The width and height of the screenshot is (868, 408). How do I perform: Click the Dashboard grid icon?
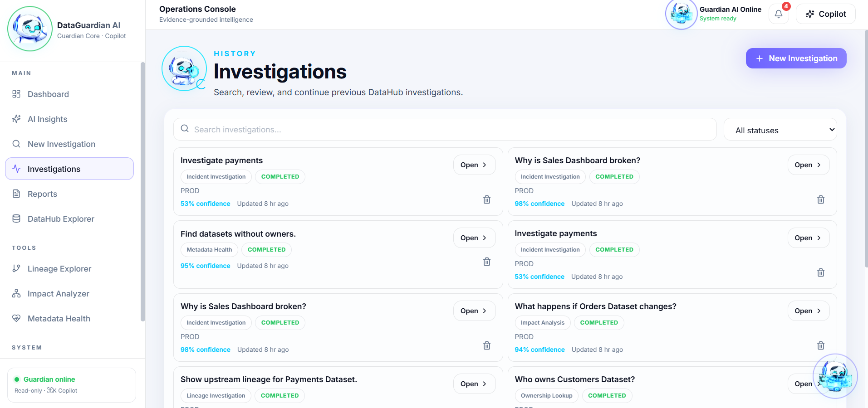point(16,94)
